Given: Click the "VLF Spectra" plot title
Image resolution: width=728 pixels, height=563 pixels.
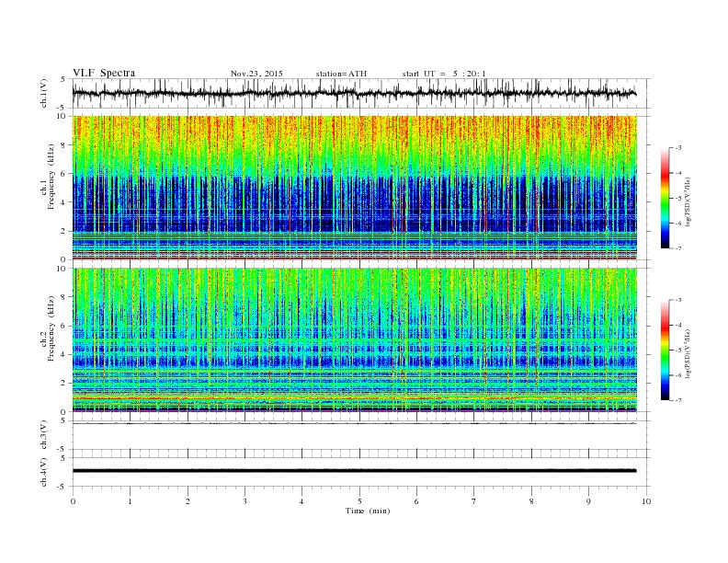Looking at the screenshot, I should [x=104, y=73].
